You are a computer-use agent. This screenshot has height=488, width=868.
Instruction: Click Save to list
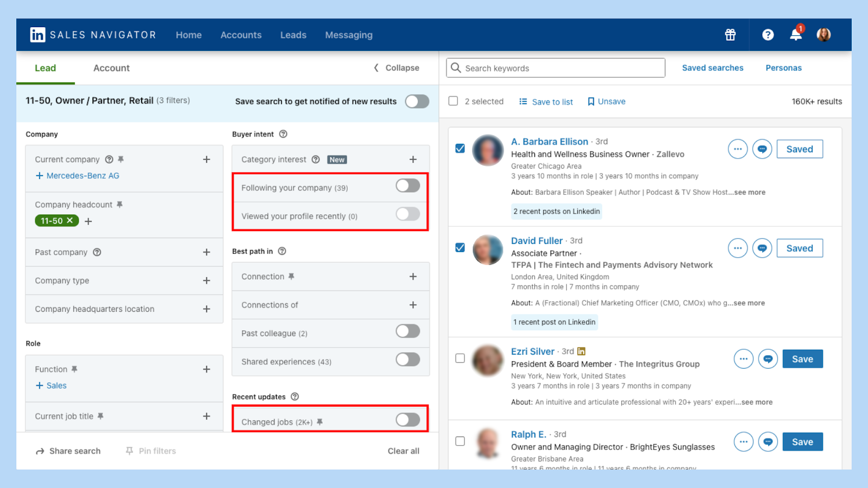546,101
